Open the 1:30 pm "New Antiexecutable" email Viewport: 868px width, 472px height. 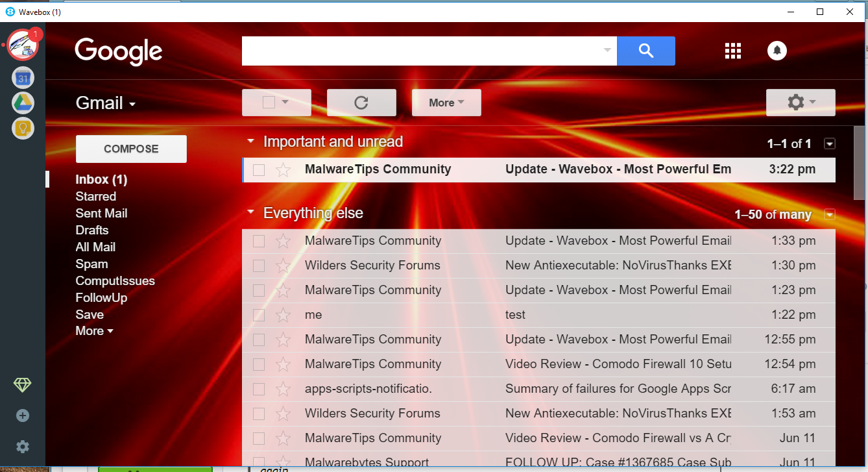pyautogui.click(x=538, y=266)
